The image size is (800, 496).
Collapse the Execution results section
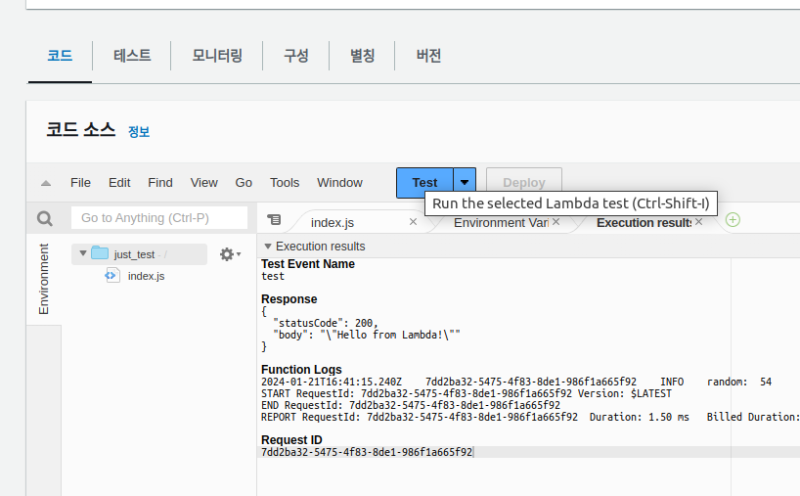click(267, 246)
